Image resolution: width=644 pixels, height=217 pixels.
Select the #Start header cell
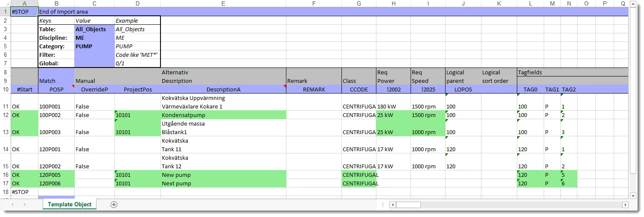click(x=24, y=89)
